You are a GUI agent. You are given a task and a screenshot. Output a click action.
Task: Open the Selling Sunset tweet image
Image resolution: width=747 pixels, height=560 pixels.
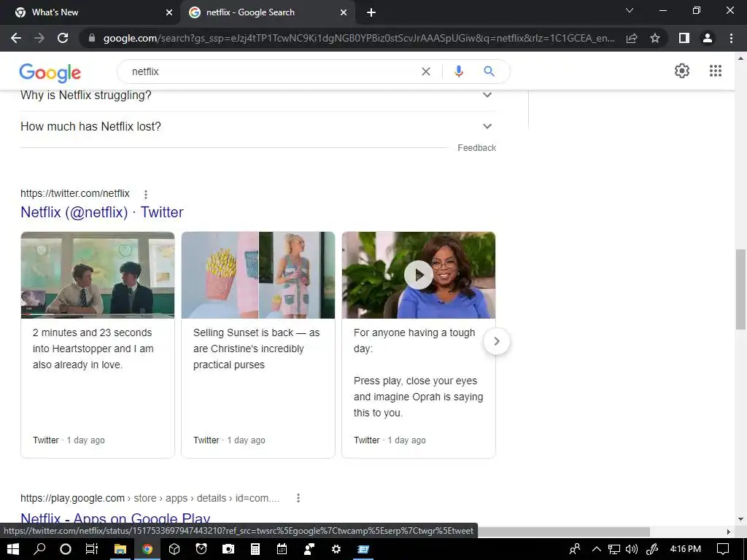(258, 275)
